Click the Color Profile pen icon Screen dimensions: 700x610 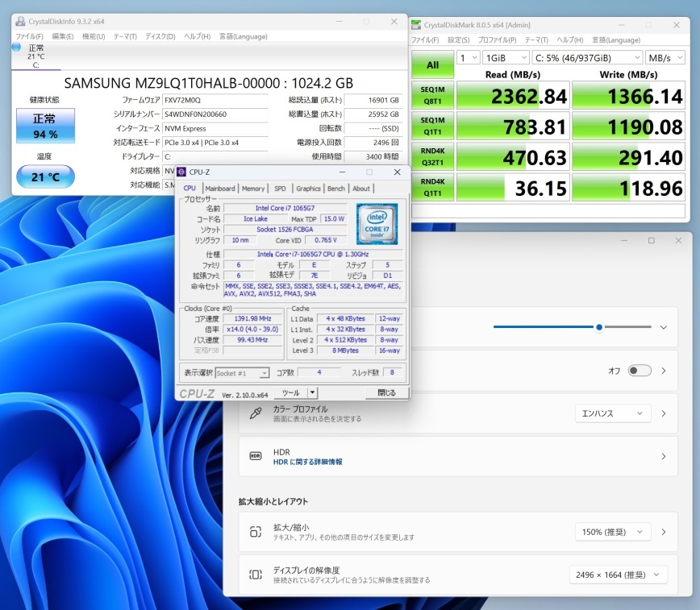pos(256,413)
